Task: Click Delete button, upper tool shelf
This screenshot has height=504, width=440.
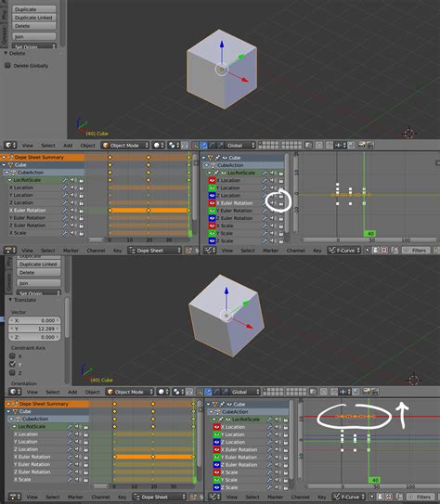Action: [33, 26]
